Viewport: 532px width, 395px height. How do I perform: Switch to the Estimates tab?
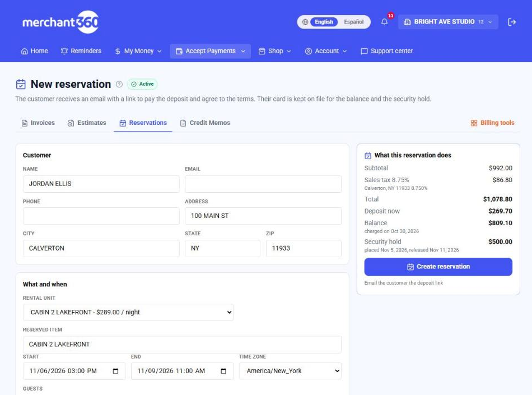click(87, 123)
